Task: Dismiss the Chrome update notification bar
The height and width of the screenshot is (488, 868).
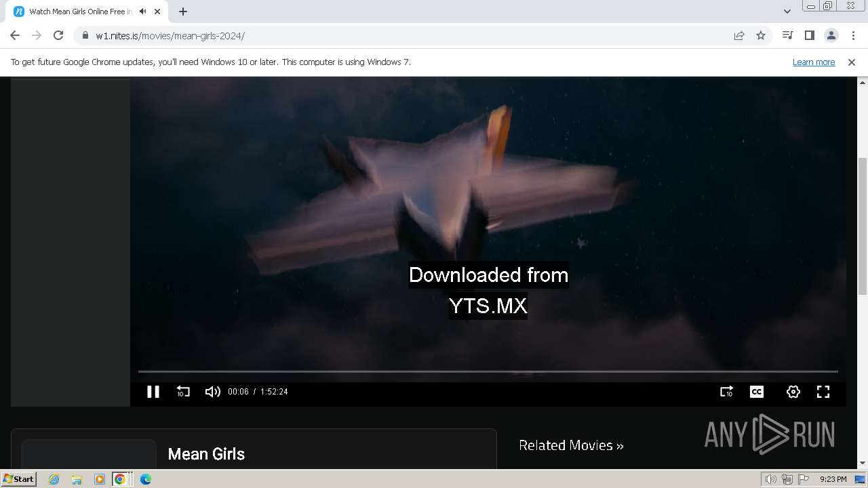Action: (852, 62)
